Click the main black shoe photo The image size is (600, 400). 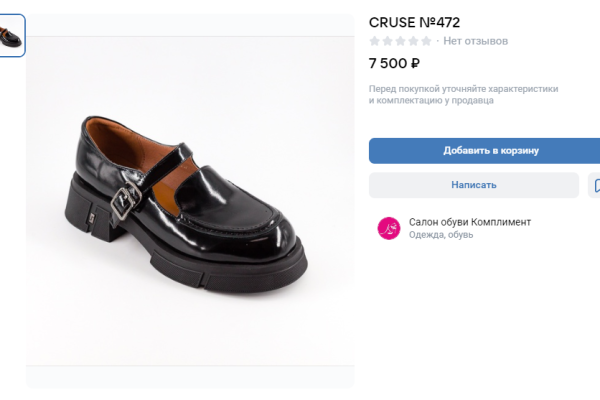point(190,200)
